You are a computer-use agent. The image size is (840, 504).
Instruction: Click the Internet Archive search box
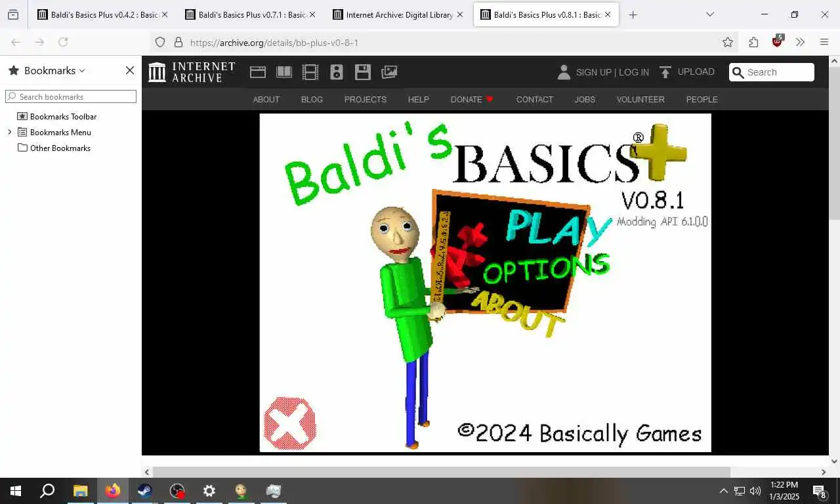pos(772,72)
